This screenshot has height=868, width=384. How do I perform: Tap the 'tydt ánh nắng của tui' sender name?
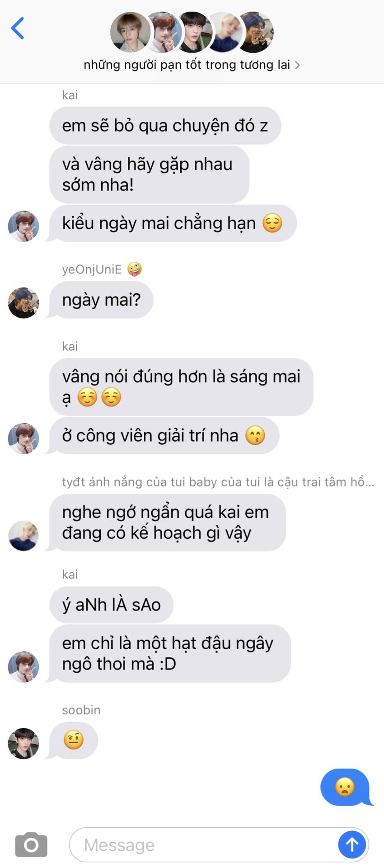tap(218, 482)
